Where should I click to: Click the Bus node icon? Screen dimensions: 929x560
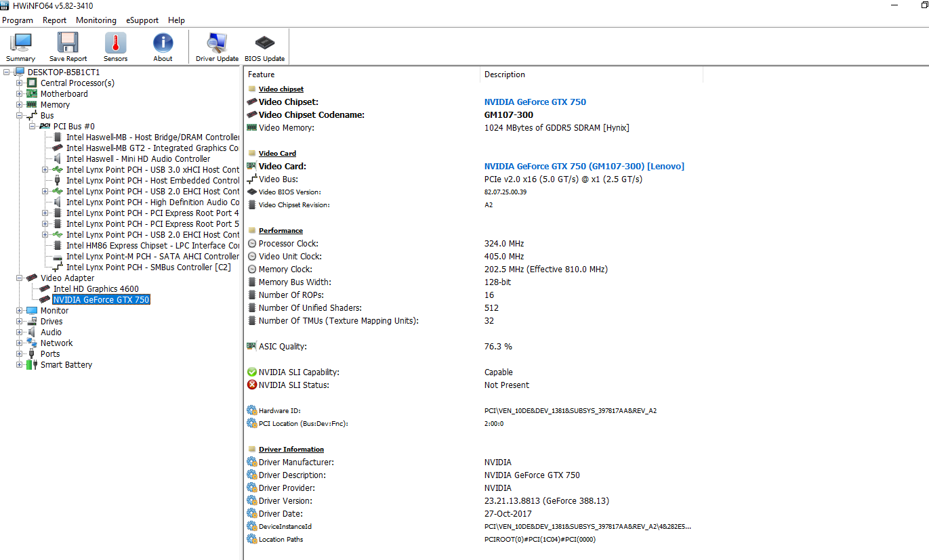[32, 115]
